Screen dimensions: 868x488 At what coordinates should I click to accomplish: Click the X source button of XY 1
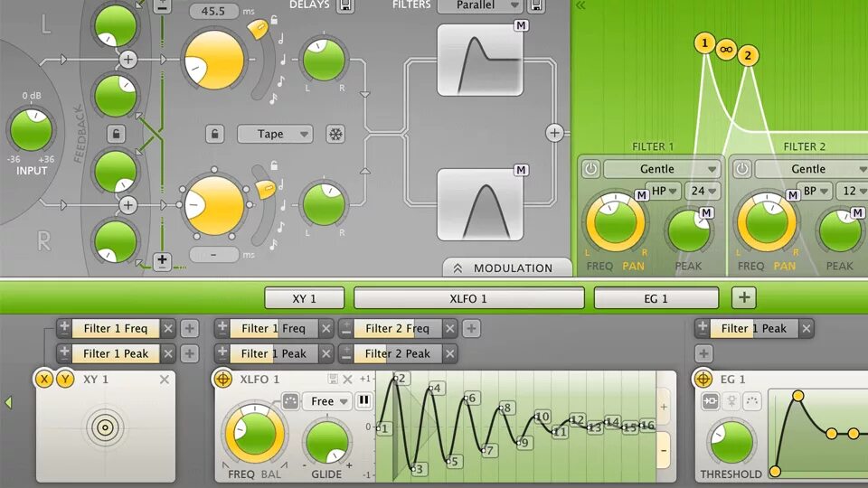(x=44, y=379)
